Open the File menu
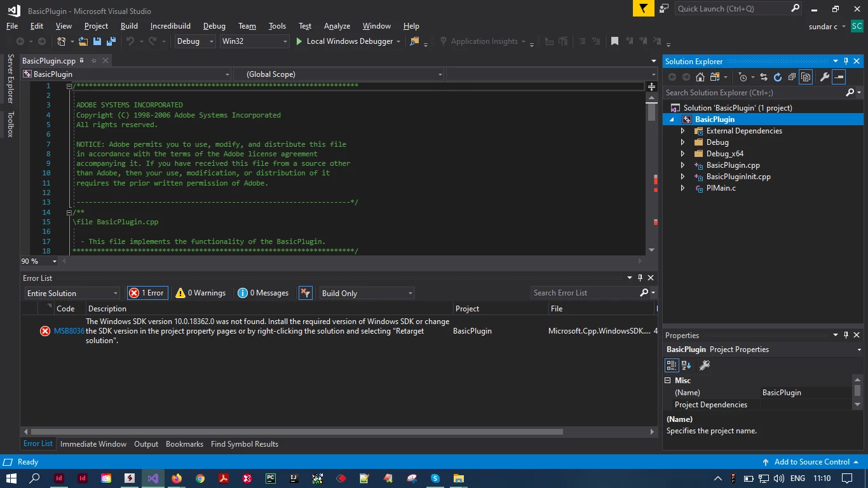868x488 pixels. point(12,26)
